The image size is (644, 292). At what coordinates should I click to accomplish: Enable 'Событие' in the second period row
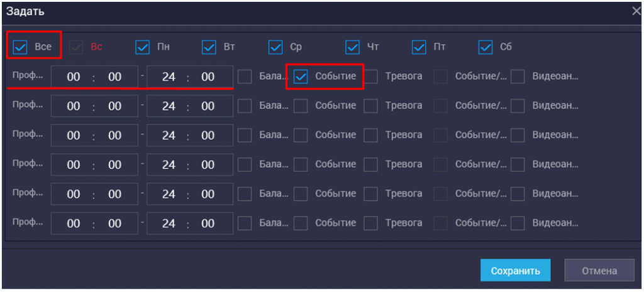[301, 106]
